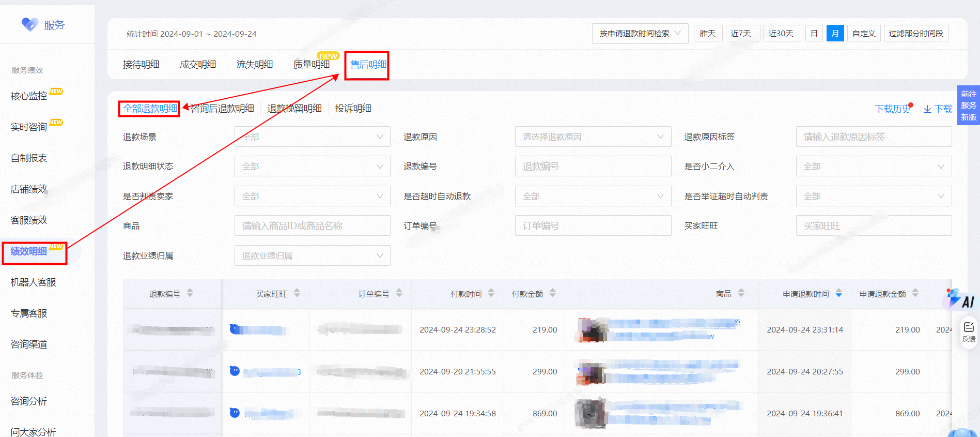The height and width of the screenshot is (437, 980).
Task: Expand the 退款原因 dropdown
Action: [x=593, y=137]
